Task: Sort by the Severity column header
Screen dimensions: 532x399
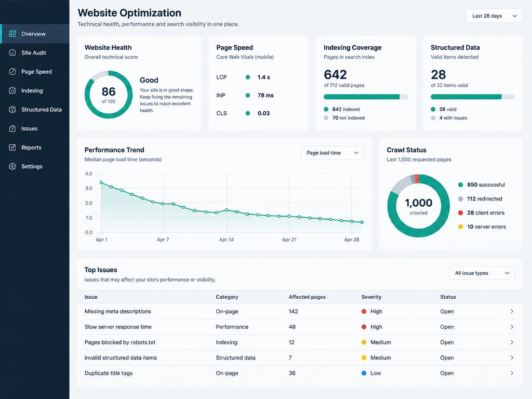Action: coord(371,297)
